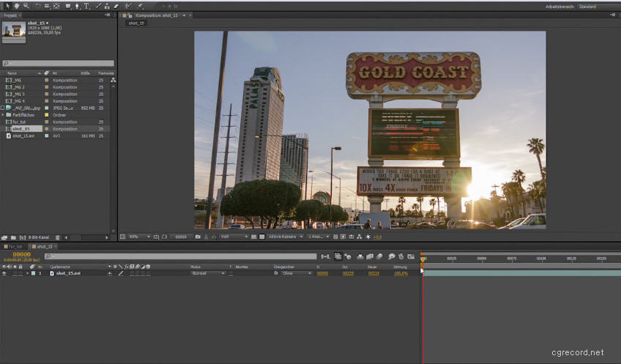
Task: Select the Clone Stamp tool
Action: coord(107,6)
